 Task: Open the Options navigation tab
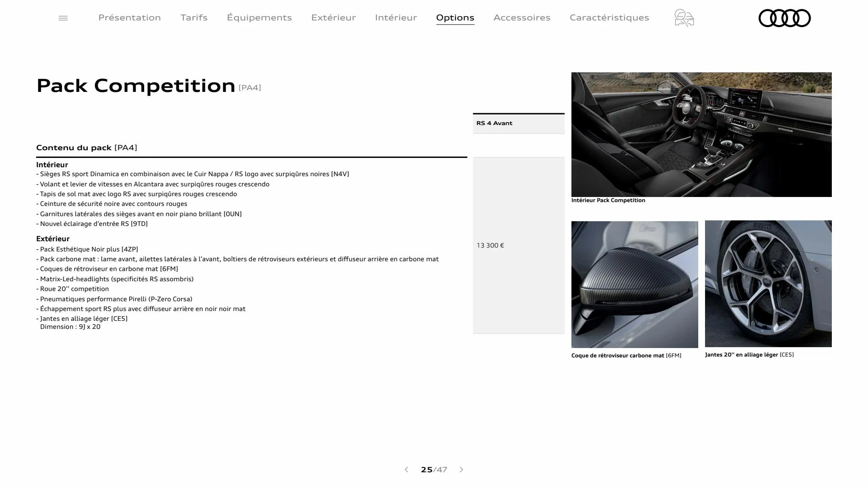pos(455,17)
